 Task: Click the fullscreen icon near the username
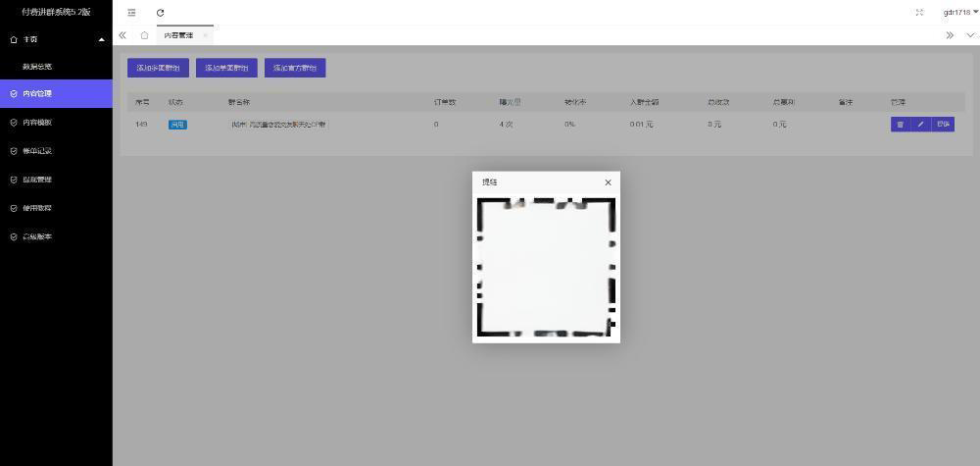tap(919, 13)
